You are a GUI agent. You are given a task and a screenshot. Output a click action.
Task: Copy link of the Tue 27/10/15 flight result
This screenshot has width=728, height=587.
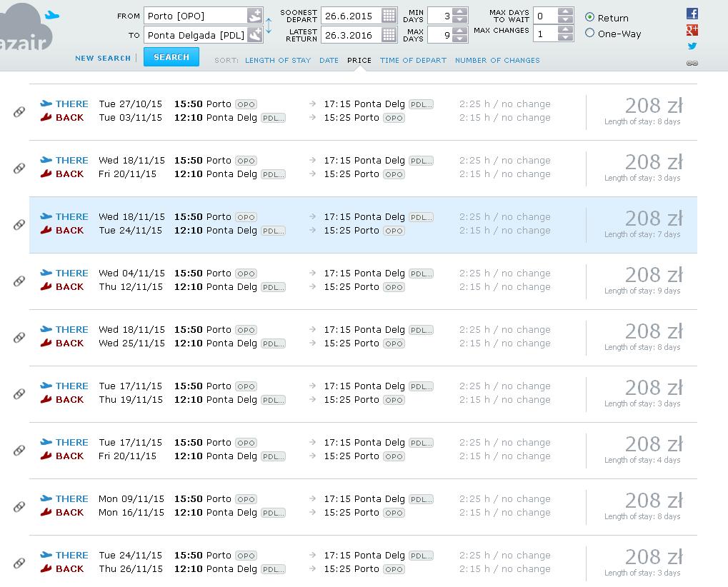(19, 111)
